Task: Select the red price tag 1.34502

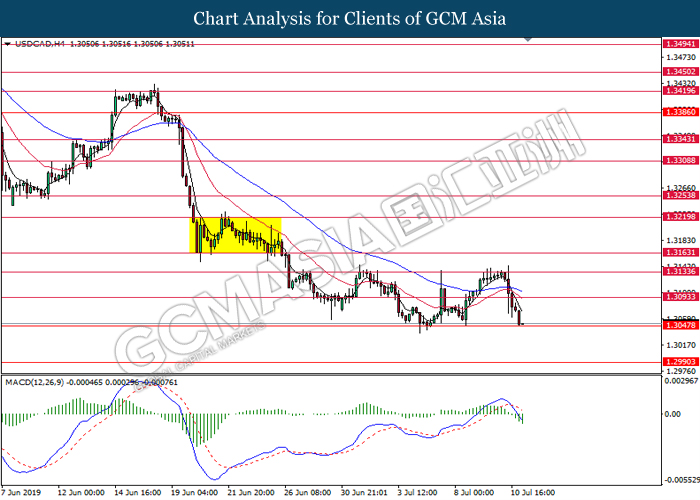Action: (681, 71)
